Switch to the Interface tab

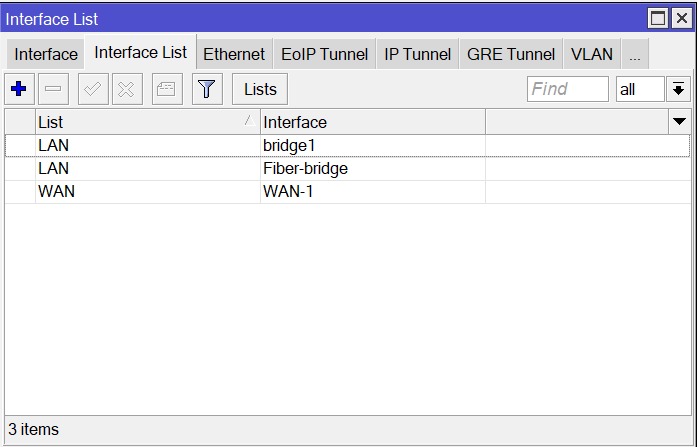tap(46, 55)
